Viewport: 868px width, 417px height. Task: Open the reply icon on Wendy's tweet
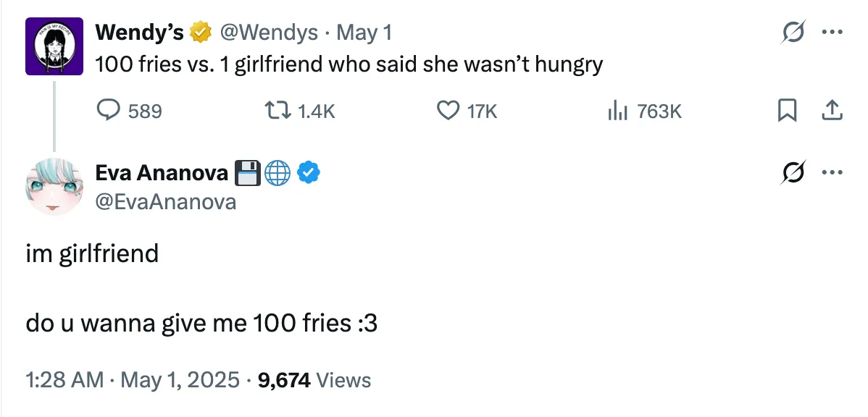pyautogui.click(x=109, y=111)
